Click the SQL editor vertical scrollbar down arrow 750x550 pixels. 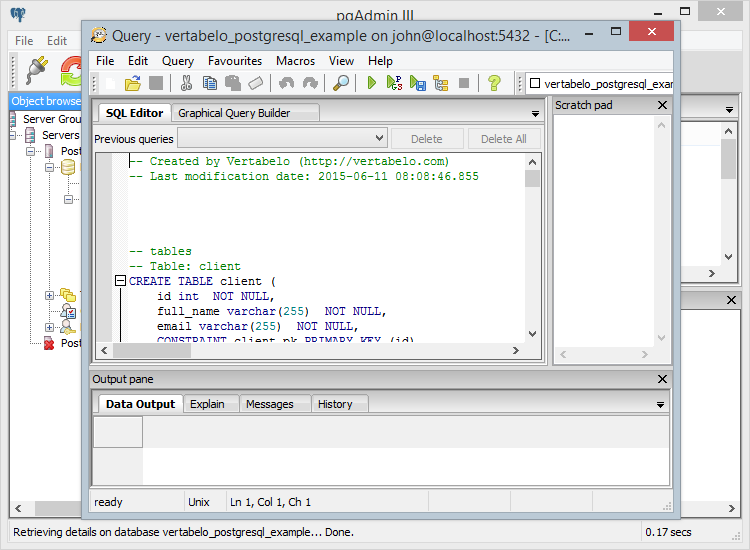(x=532, y=335)
